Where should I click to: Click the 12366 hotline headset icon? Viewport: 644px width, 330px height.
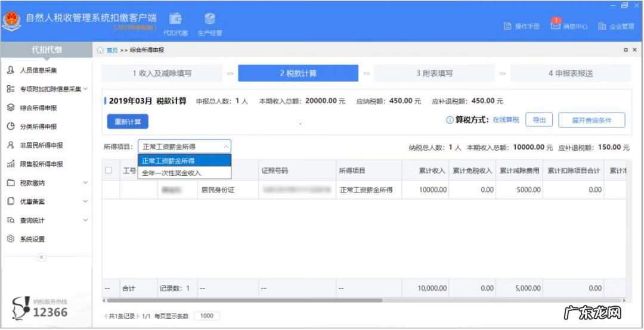(x=20, y=308)
